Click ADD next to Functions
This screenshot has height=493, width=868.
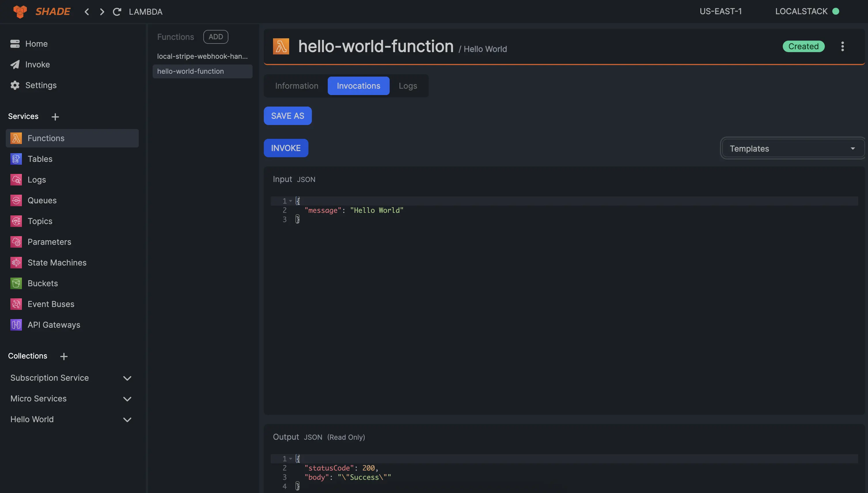pos(216,37)
